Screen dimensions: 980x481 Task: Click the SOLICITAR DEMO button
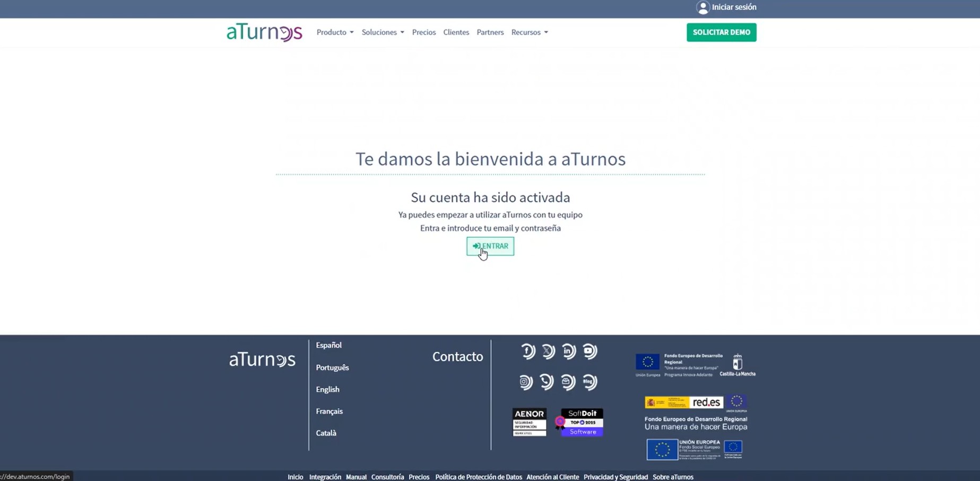coord(721,32)
